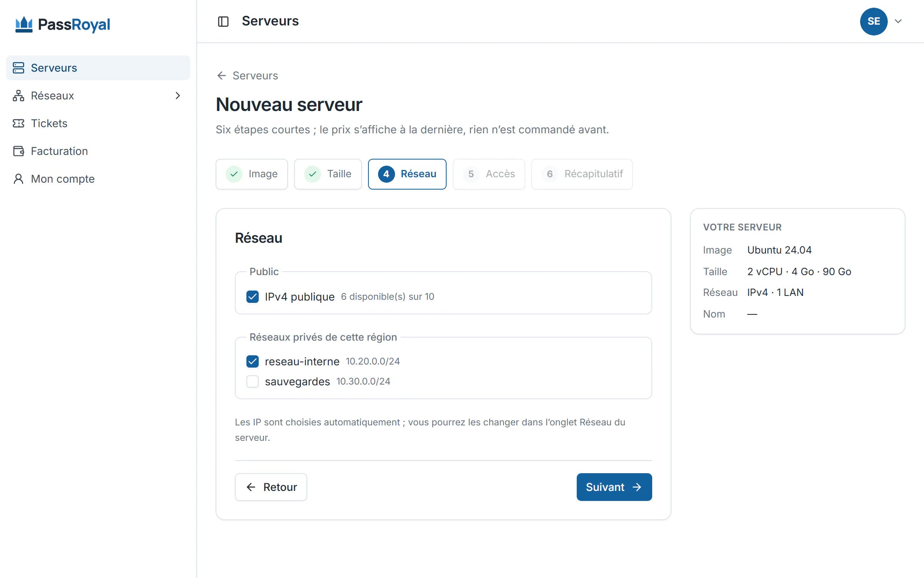The image size is (924, 578).
Task: Click 'Ubuntu 24.04' in the summary
Action: [x=779, y=250]
